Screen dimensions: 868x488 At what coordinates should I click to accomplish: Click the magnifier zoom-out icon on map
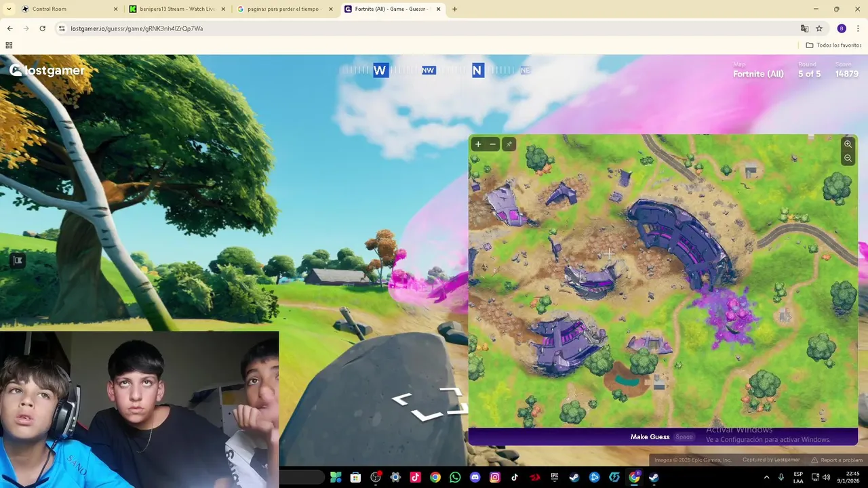(848, 158)
